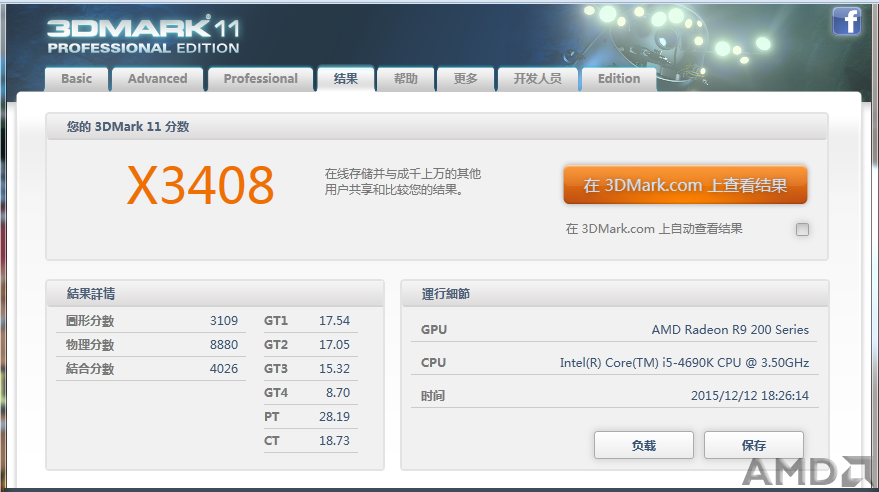
Task: Click the 时间 label
Action: coord(433,396)
